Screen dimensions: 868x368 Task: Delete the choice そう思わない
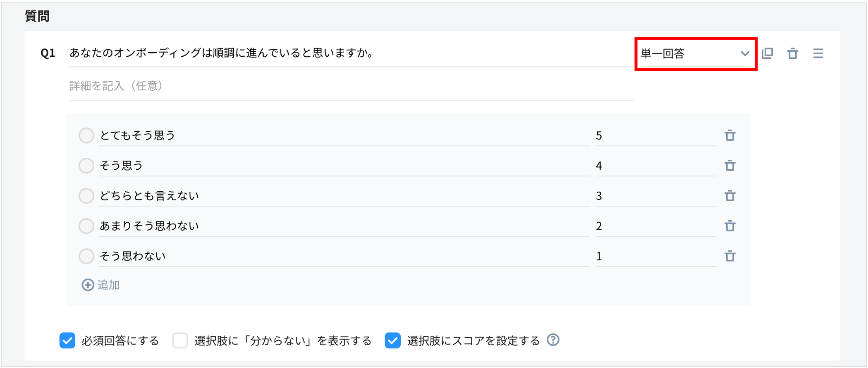[730, 256]
